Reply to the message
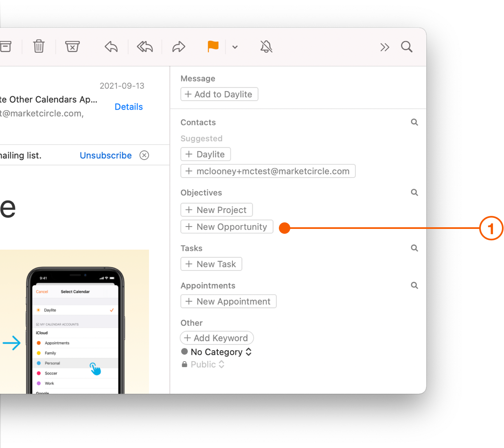This screenshot has width=504, height=448. [111, 47]
